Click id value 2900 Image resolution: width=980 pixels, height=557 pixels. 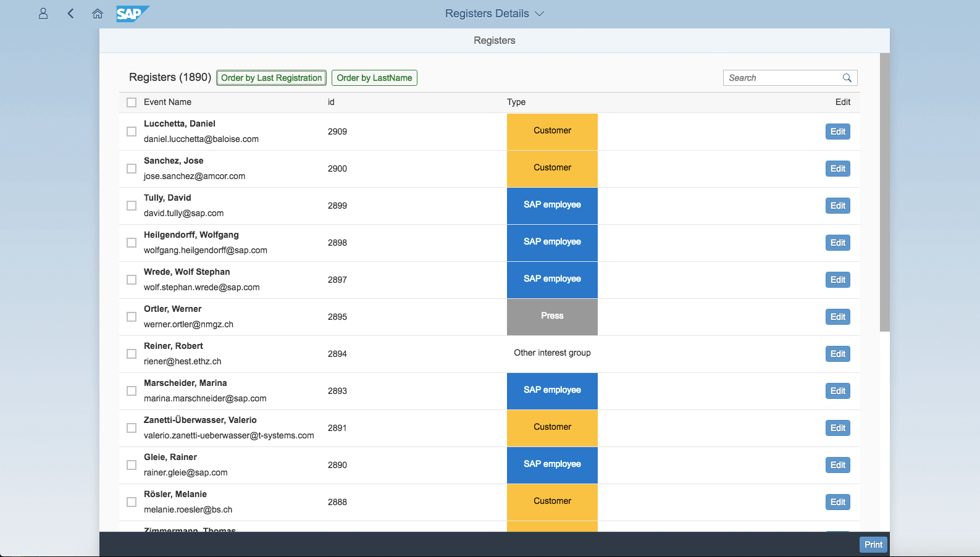(x=337, y=169)
